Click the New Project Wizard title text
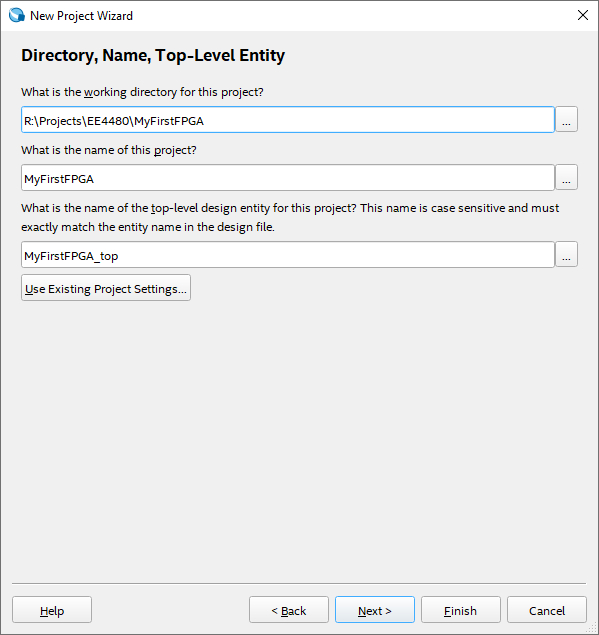Screen dimensions: 599x635 coord(81,16)
